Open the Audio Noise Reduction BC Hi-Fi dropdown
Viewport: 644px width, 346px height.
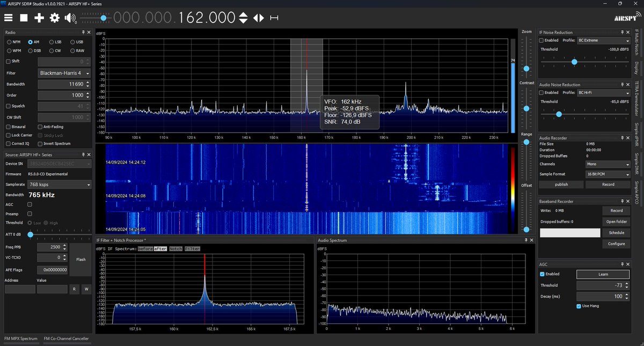point(604,93)
